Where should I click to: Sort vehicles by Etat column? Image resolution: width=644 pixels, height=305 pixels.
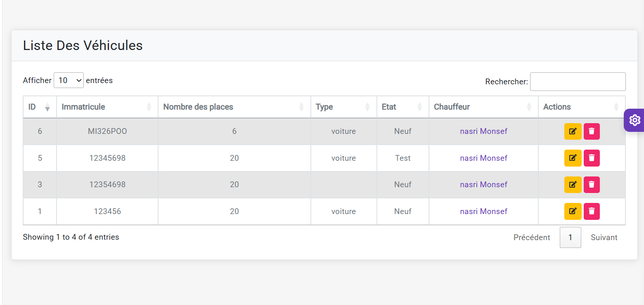pos(402,107)
